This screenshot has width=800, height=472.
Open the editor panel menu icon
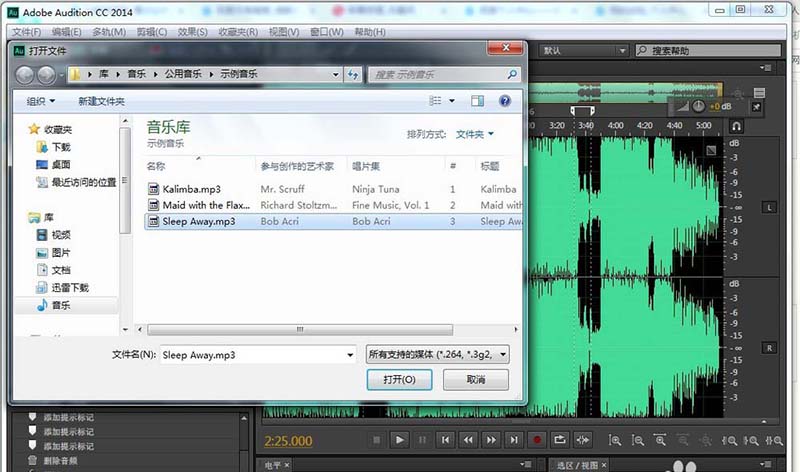[765, 67]
